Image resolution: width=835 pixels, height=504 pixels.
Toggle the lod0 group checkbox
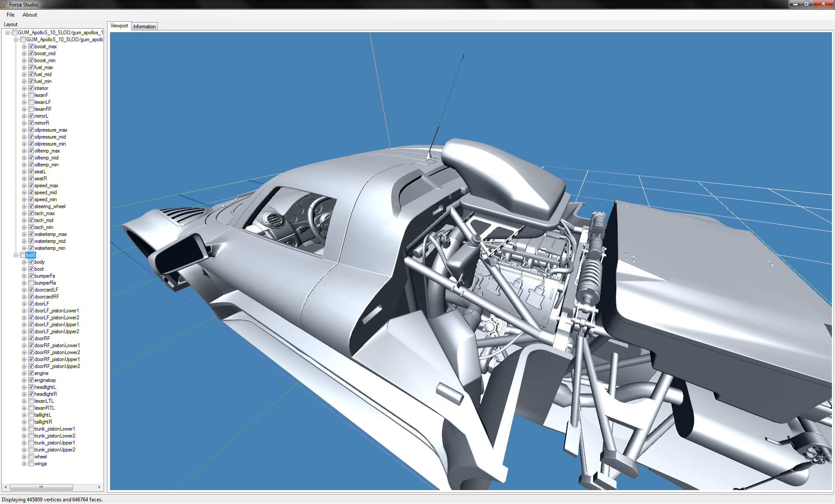coord(23,255)
